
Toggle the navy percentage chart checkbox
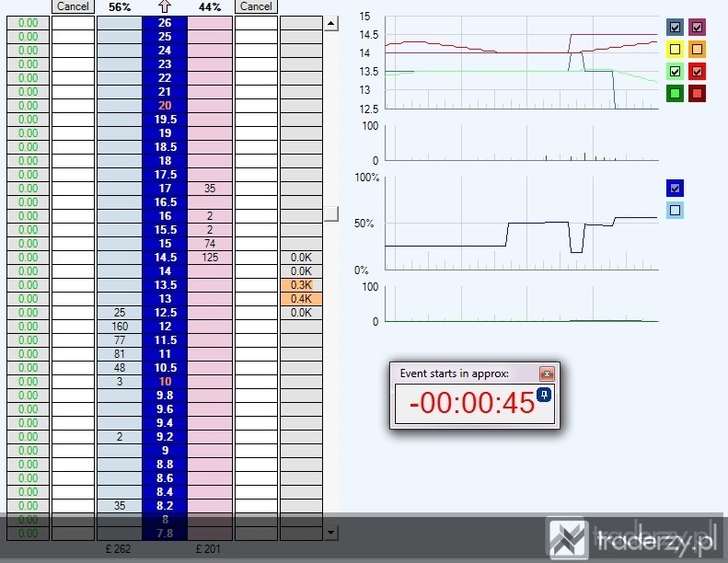tap(675, 189)
